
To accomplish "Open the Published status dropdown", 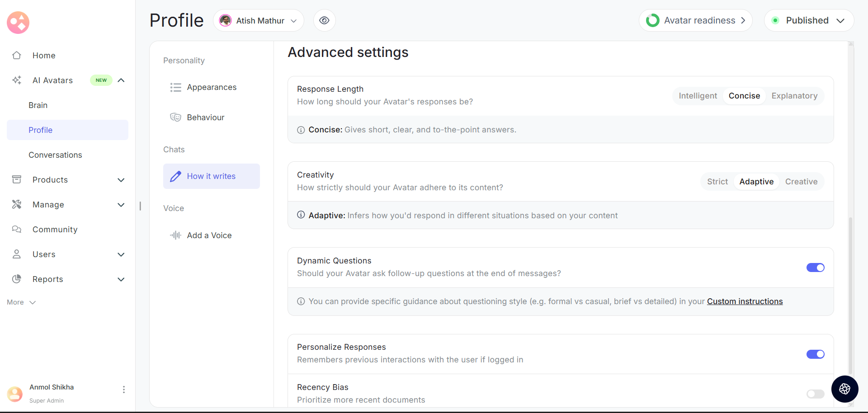I will coord(808,20).
